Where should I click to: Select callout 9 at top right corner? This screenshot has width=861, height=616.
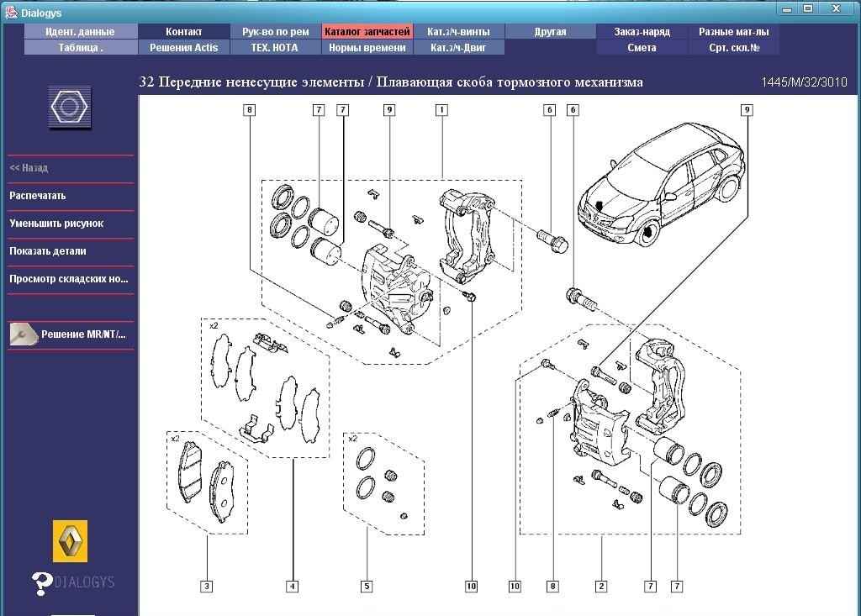pos(747,110)
